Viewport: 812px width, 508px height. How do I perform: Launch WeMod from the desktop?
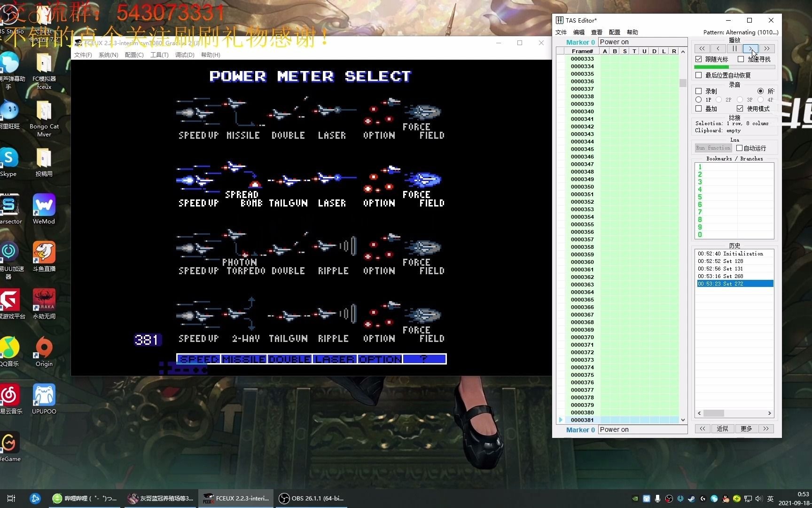tap(44, 209)
